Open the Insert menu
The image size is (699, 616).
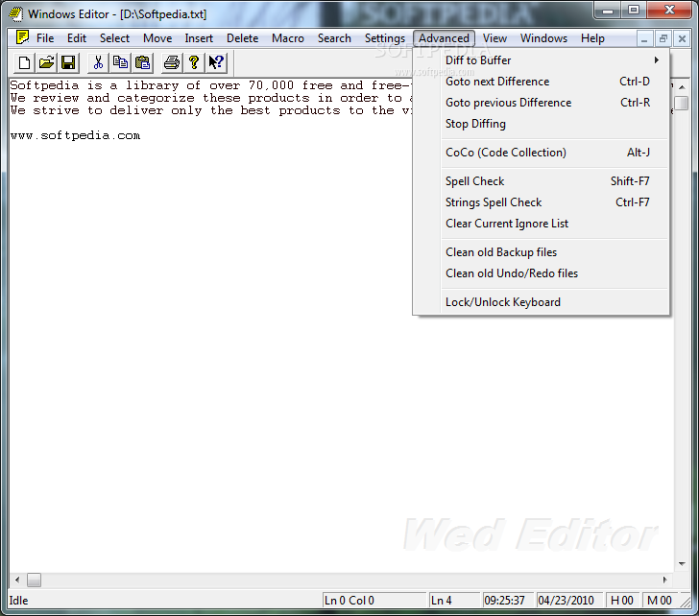click(x=199, y=38)
